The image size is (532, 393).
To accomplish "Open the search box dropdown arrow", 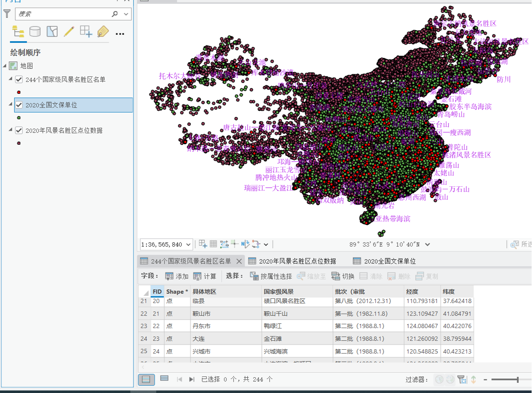I will click(x=126, y=14).
